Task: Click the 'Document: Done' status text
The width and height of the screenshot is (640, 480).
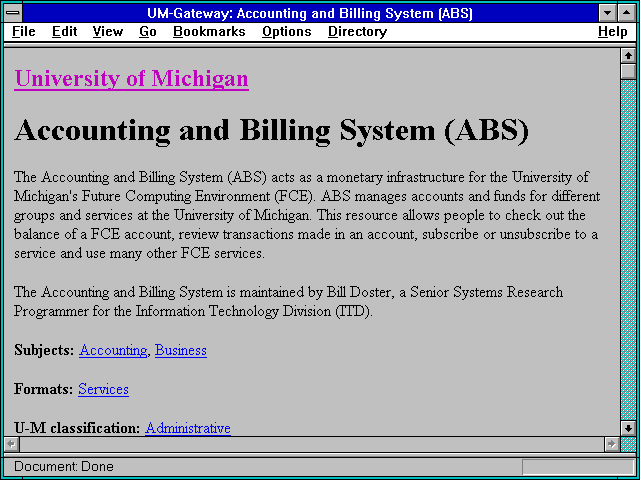Action: click(x=64, y=466)
